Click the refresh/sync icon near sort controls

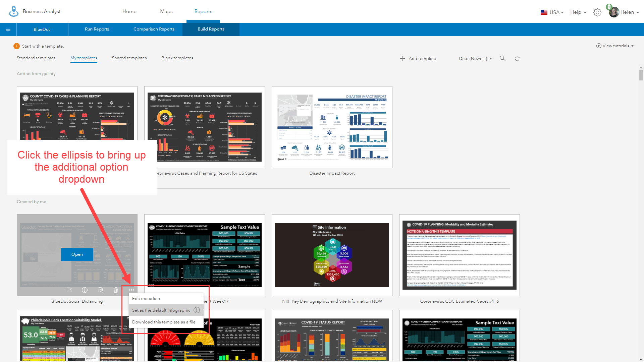(x=518, y=58)
